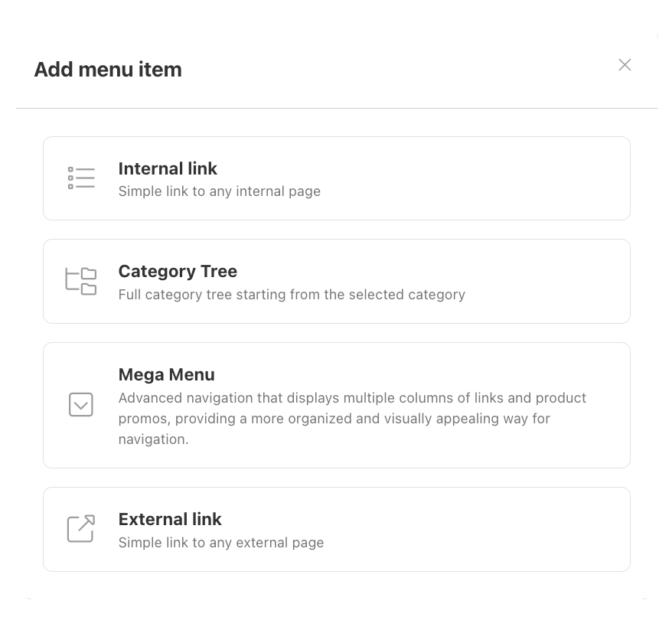The height and width of the screenshot is (617, 672).
Task: Click "Simple link to any external page" text
Action: pyautogui.click(x=221, y=543)
